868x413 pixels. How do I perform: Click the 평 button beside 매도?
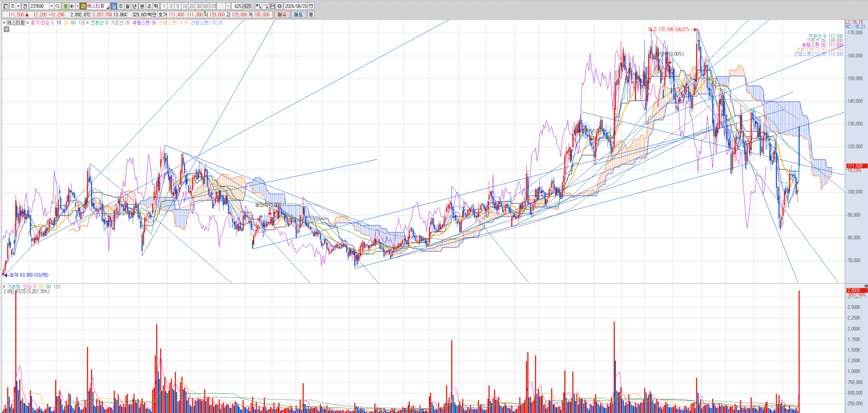pos(311,14)
